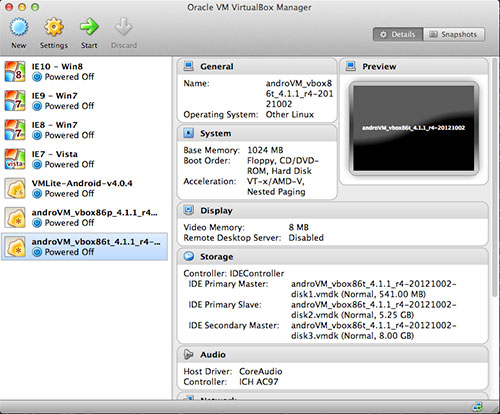Click the "Controller: IDEController" text

coord(234,274)
